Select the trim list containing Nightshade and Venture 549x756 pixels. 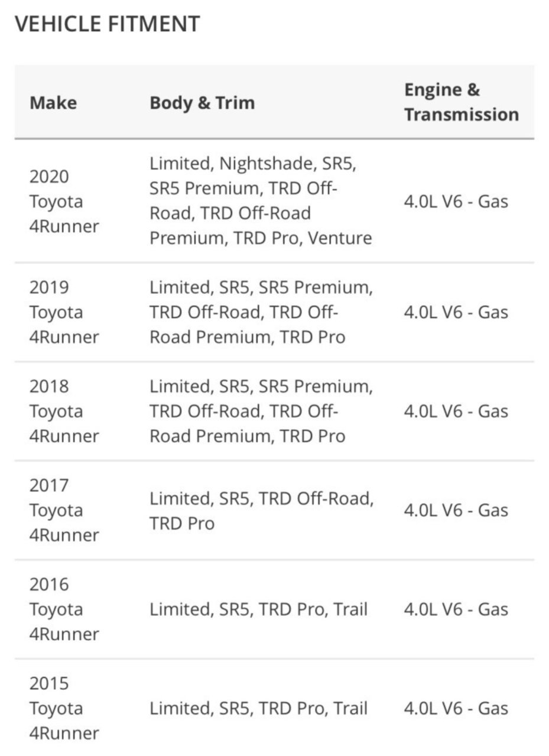pyautogui.click(x=261, y=201)
